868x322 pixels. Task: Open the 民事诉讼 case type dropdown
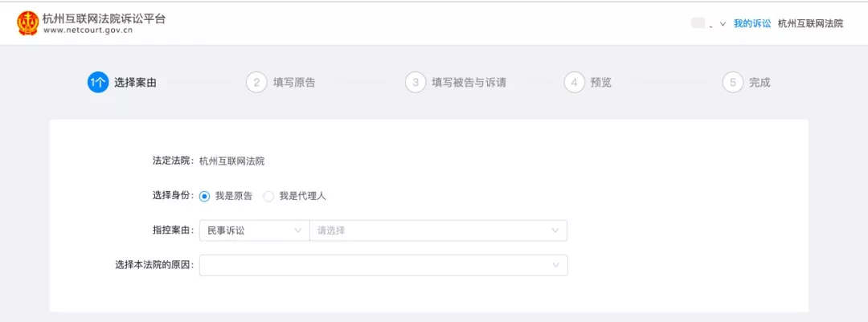[x=254, y=230]
